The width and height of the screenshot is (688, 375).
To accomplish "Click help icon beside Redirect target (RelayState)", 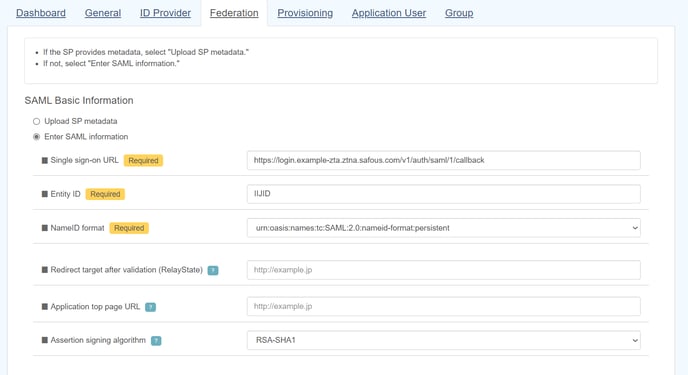I will click(x=213, y=270).
